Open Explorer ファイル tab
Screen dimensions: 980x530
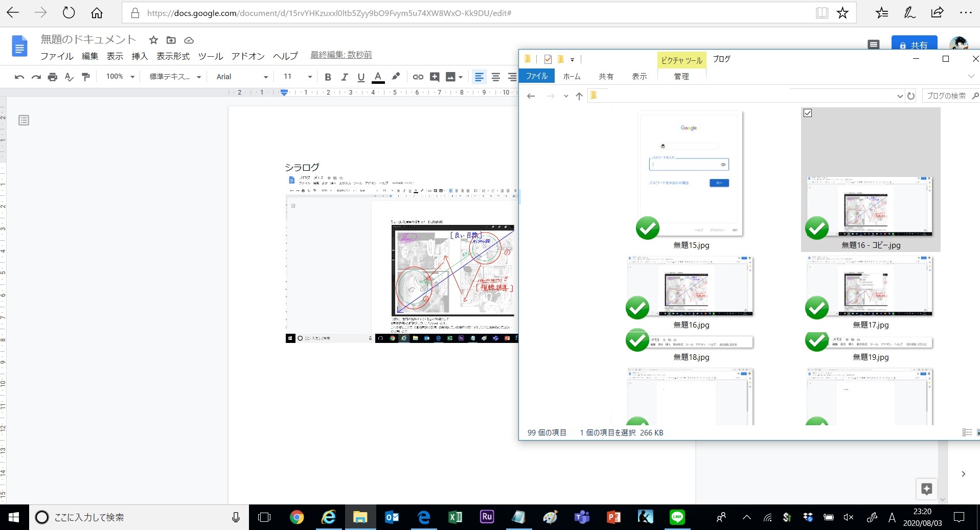(x=537, y=76)
